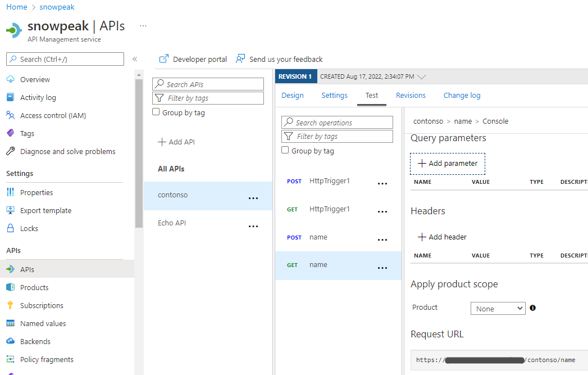Select the Echo API
This screenshot has height=375, width=588.
[x=172, y=223]
